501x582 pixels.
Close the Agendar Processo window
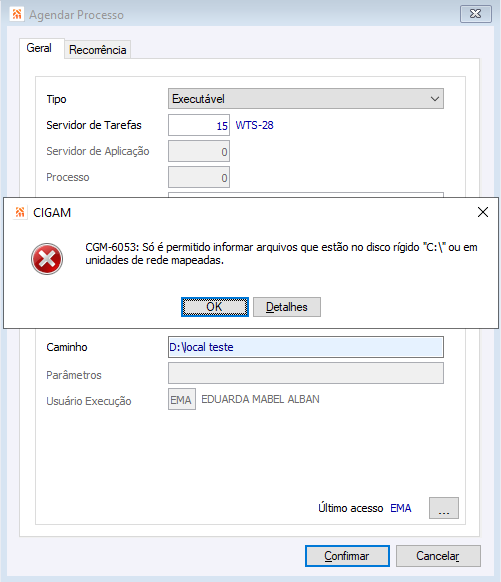[476, 14]
